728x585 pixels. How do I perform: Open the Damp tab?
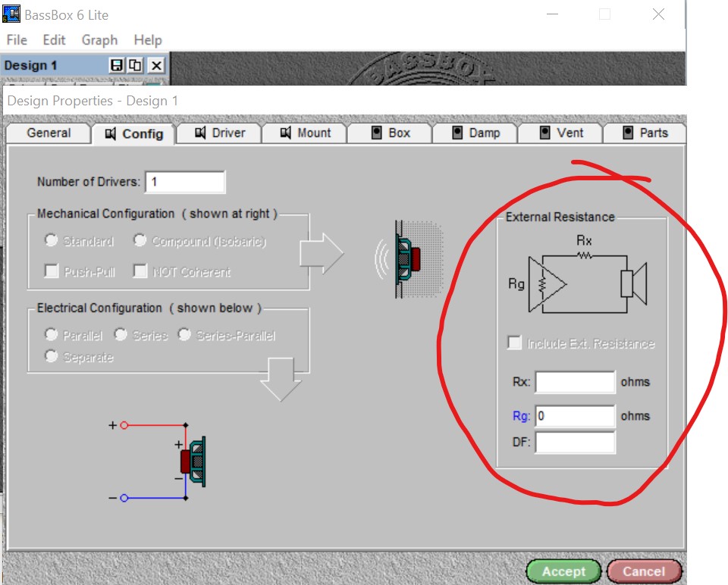476,133
